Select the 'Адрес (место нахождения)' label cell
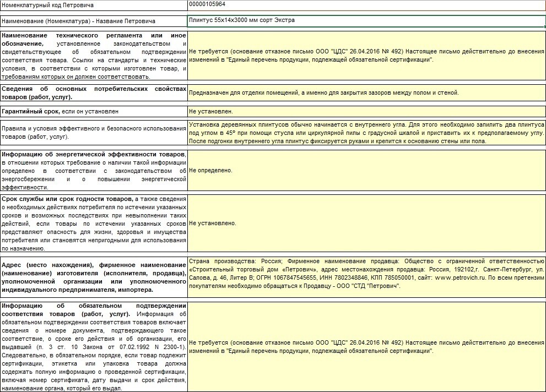The width and height of the screenshot is (546, 392). tap(94, 277)
